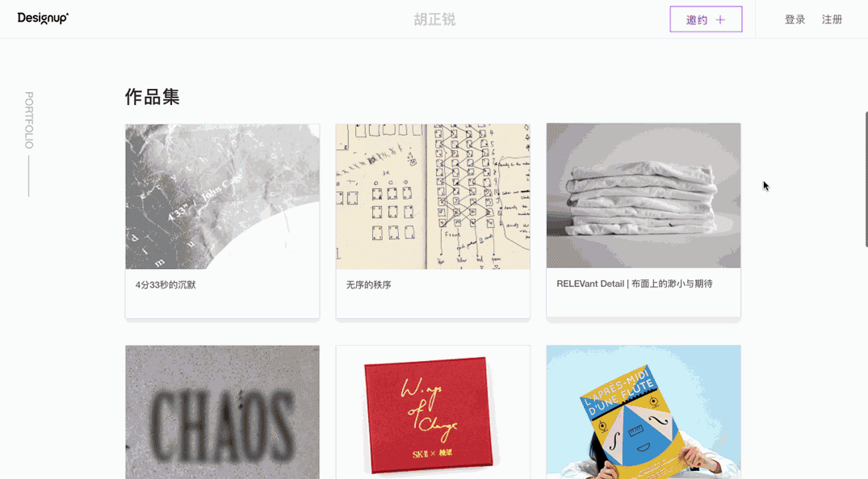
Task: Click the Designup logo
Action: (43, 19)
